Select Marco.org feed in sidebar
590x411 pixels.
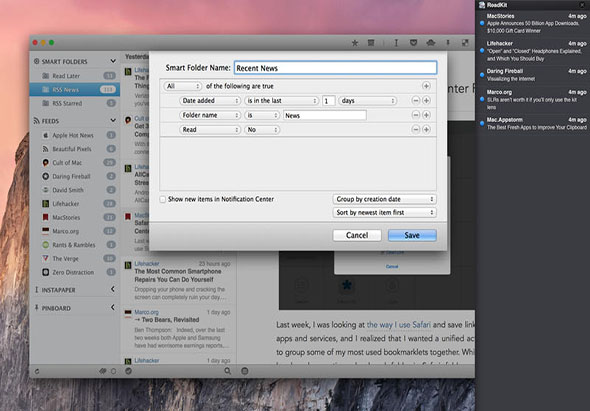coord(75,231)
